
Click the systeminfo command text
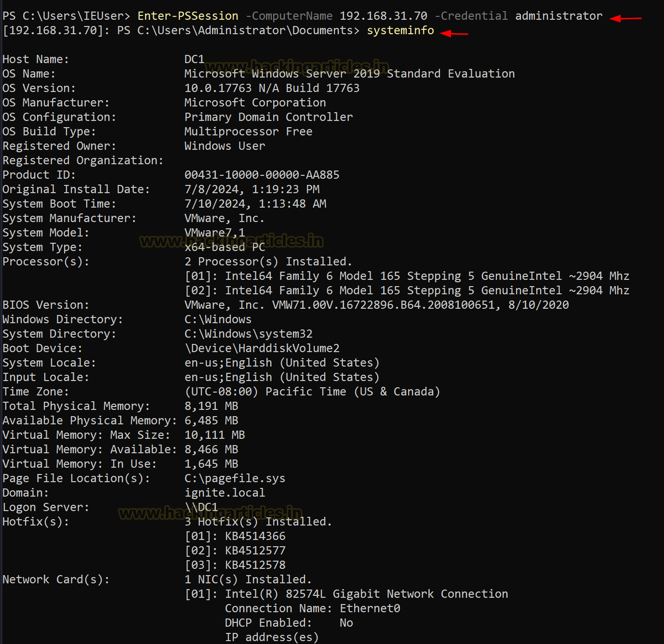401,30
